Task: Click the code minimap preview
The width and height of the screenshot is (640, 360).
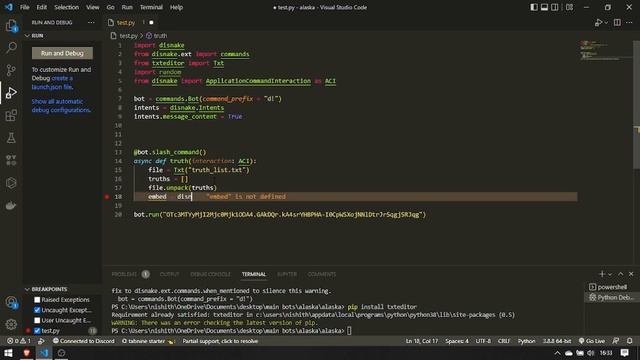Action: click(605, 50)
